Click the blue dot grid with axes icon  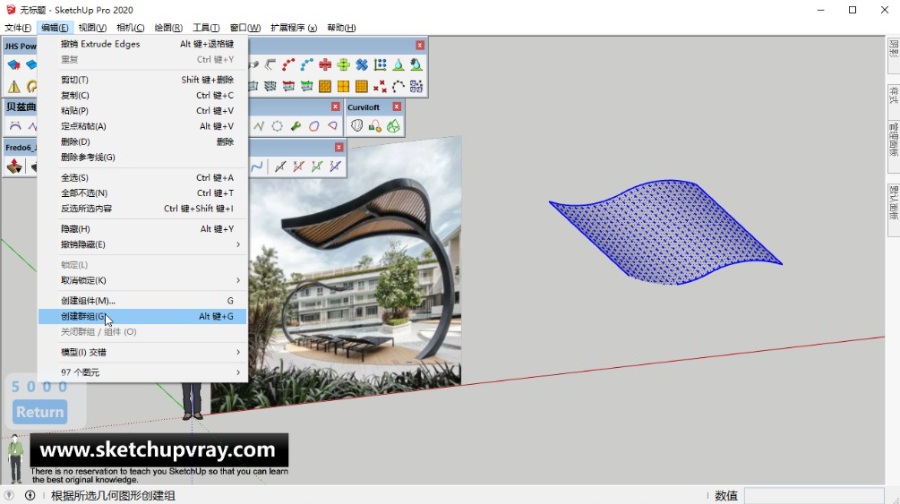pyautogui.click(x=380, y=65)
